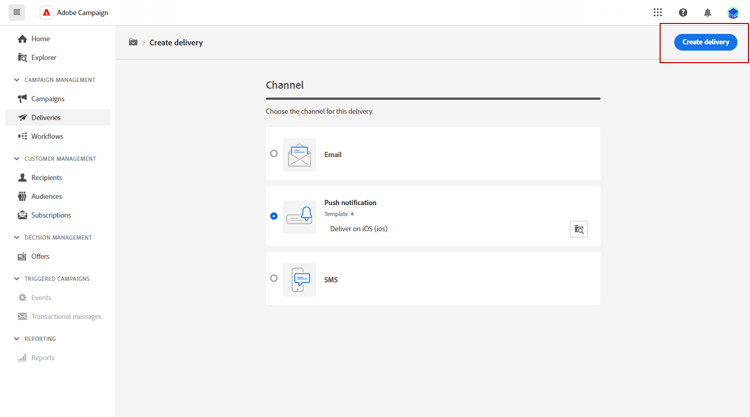
Task: Click the template browse icon for push notification
Action: 579,229
